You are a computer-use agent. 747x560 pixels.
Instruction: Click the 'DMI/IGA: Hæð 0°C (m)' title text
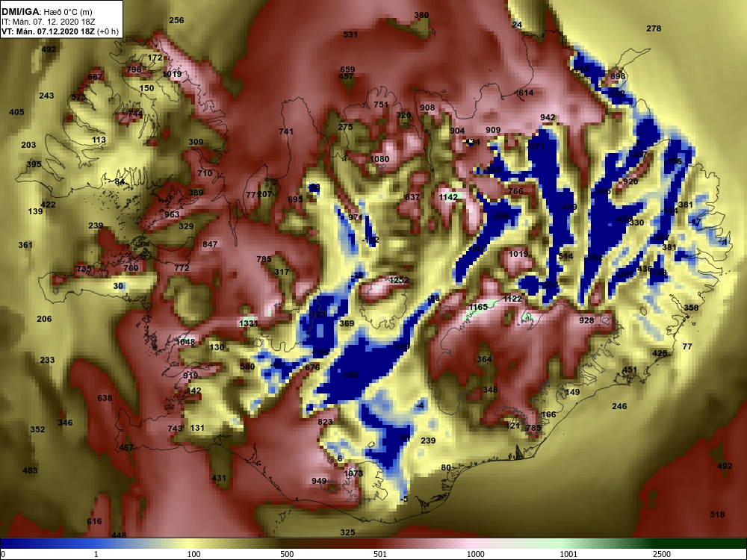pyautogui.click(x=46, y=11)
